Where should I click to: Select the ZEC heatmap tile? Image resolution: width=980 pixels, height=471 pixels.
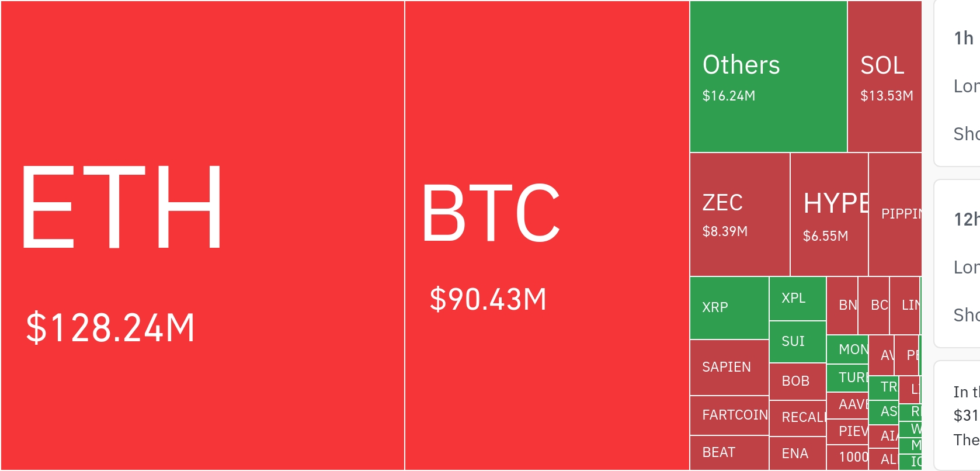tap(739, 214)
